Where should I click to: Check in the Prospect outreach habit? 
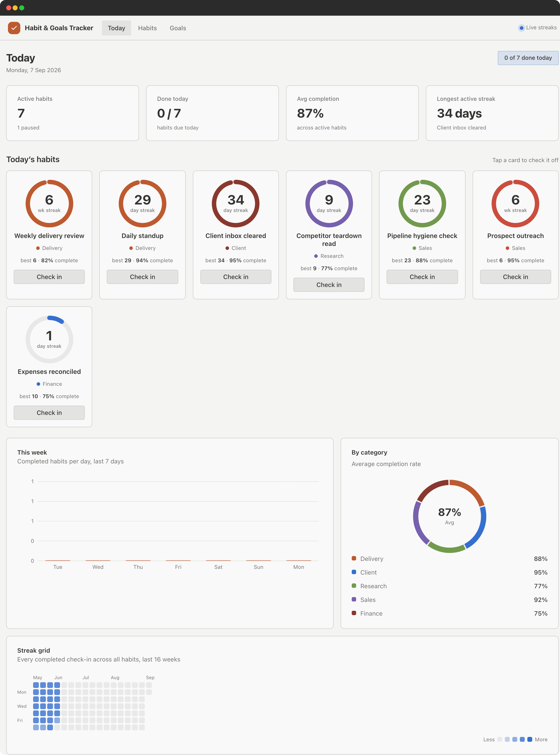pyautogui.click(x=515, y=277)
